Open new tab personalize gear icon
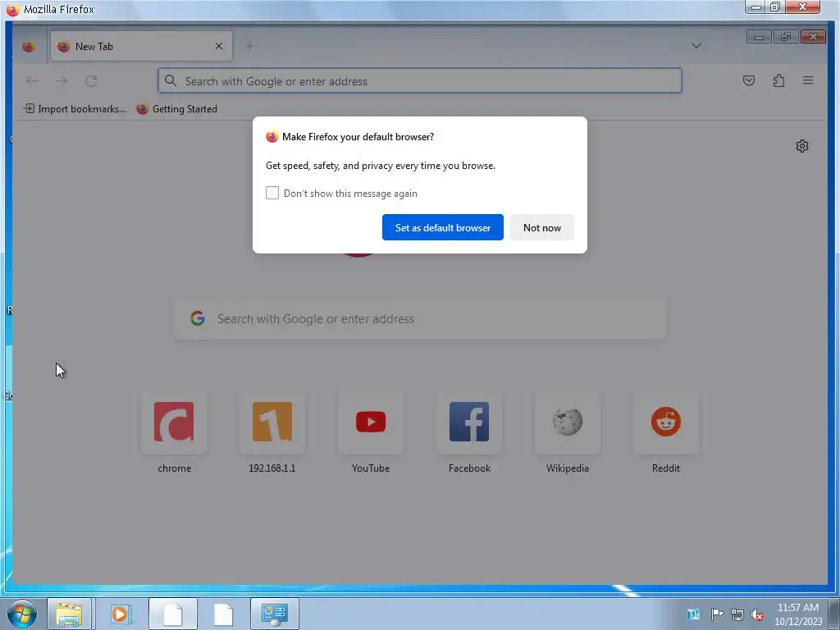840x630 pixels. tap(802, 146)
